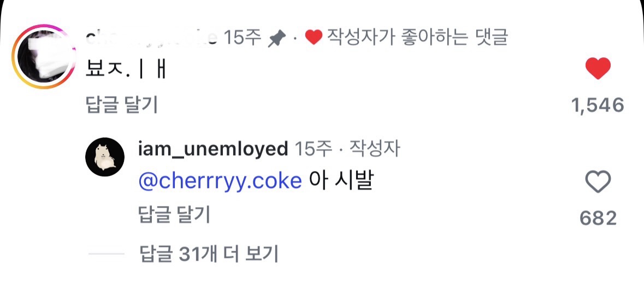The image size is (644, 288).
Task: Click the 15주 timestamp on iam_unemloyed's reply
Action: pyautogui.click(x=313, y=148)
